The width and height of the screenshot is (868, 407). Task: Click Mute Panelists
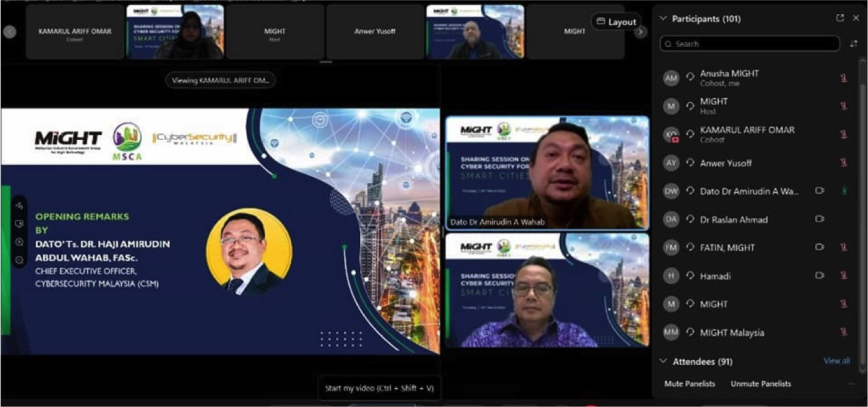689,384
